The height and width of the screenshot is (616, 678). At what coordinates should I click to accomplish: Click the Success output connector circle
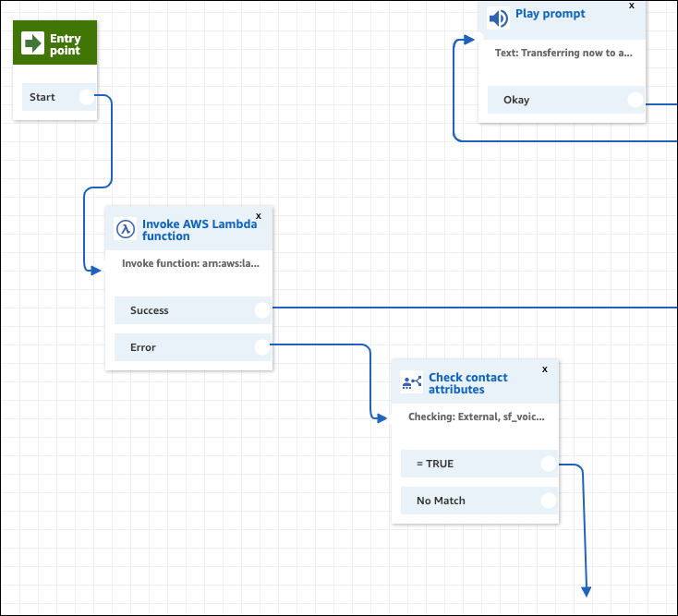point(262,310)
